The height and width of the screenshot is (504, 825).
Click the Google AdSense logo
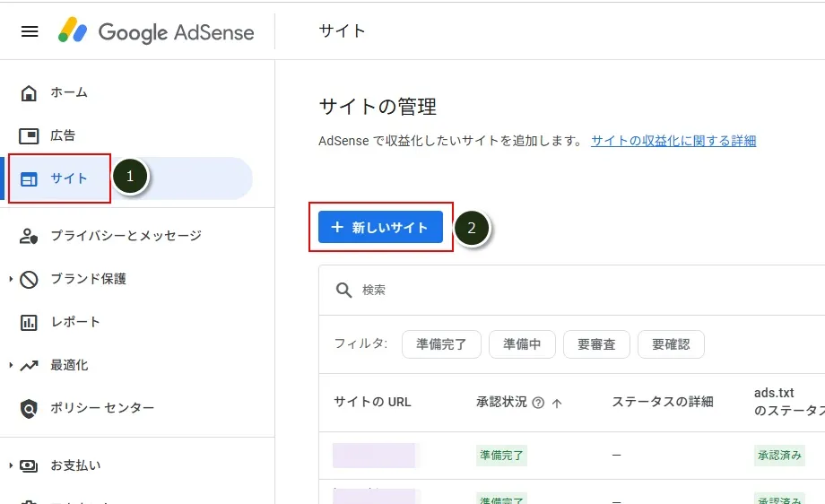156,31
